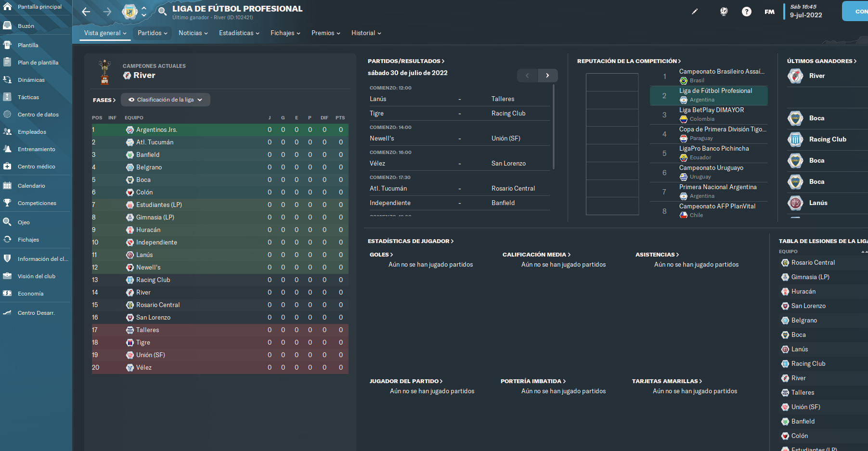Show next fixtures date with right arrow
This screenshot has width=868, height=451.
point(547,76)
